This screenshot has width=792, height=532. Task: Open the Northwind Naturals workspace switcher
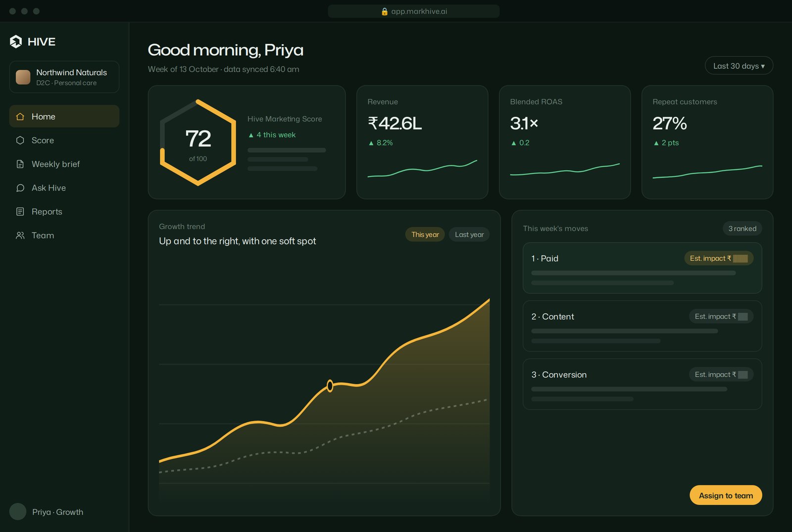point(64,77)
